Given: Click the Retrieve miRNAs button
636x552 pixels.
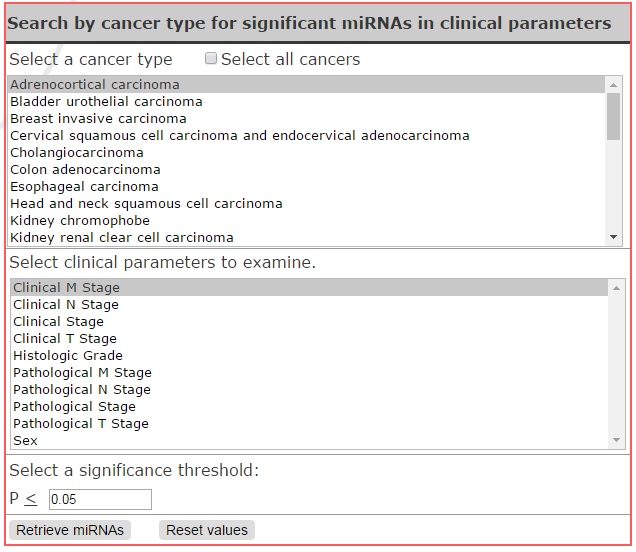Looking at the screenshot, I should 70,530.
